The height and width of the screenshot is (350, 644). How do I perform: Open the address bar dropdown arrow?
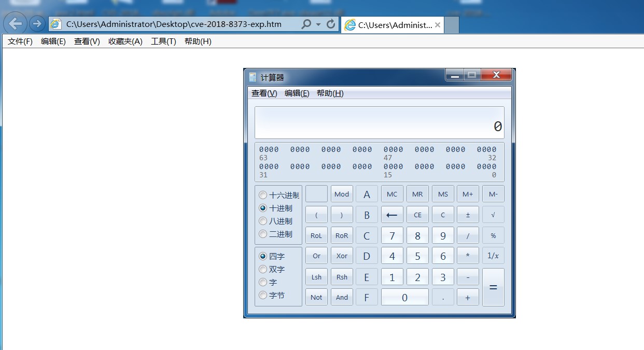pyautogui.click(x=318, y=24)
